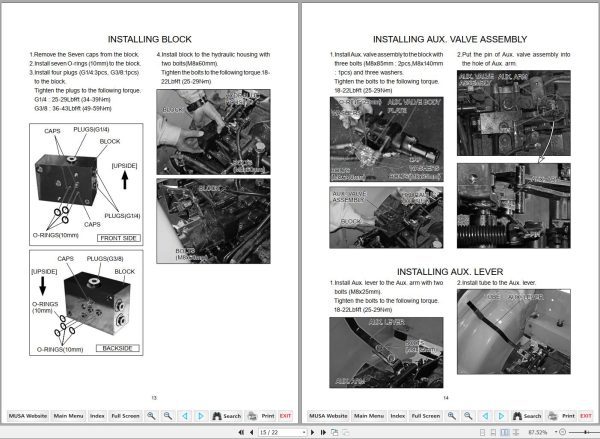Click the AUX. LEVER photo
Viewport: 600px width, 439px height.
pos(386,353)
